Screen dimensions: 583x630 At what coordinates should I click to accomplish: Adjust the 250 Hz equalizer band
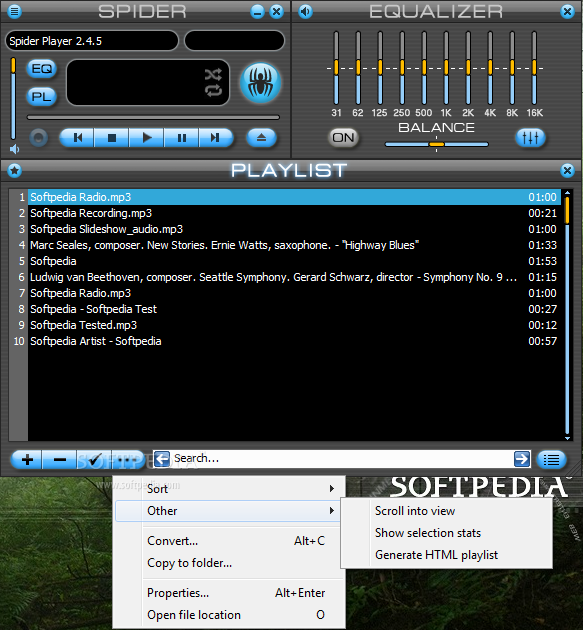(x=402, y=68)
